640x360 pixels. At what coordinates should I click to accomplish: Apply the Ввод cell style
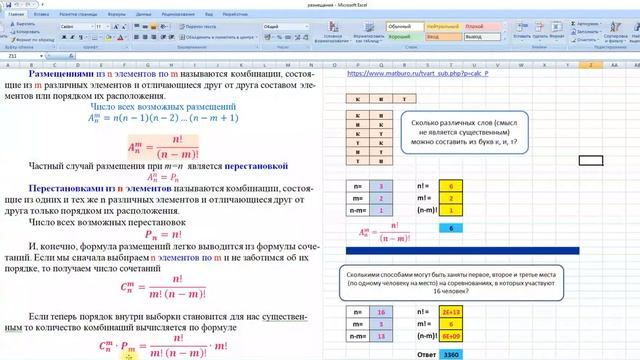pyautogui.click(x=443, y=37)
